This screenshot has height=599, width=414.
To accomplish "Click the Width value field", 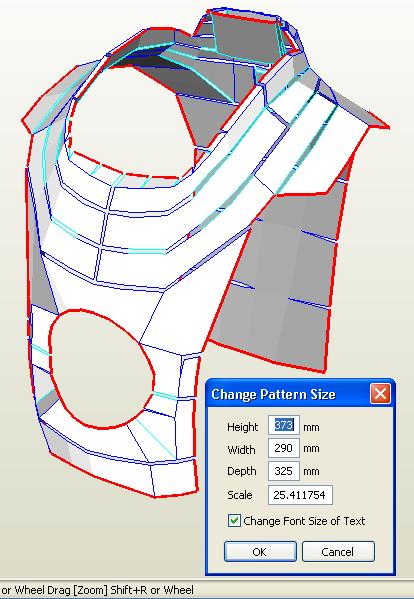I will 284,448.
